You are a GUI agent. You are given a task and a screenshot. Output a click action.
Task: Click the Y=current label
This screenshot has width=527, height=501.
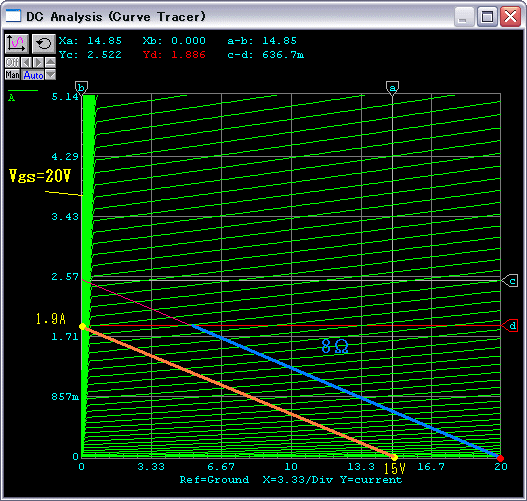point(371,480)
